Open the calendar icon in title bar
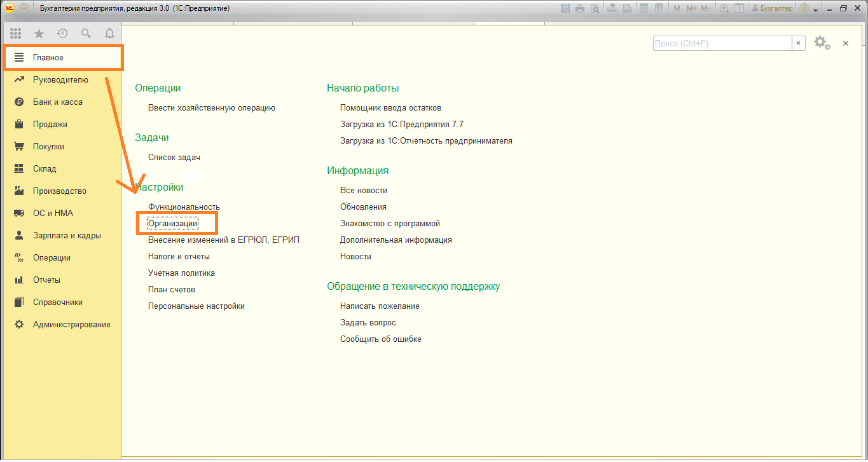868x462 pixels. pyautogui.click(x=659, y=8)
